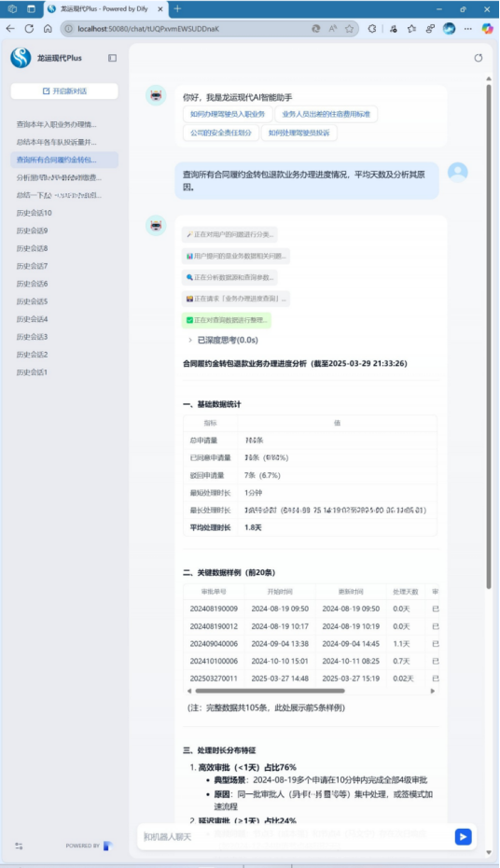Select suggestion 如何处理驾驶员投诉
This screenshot has width=500, height=868.
tap(299, 133)
